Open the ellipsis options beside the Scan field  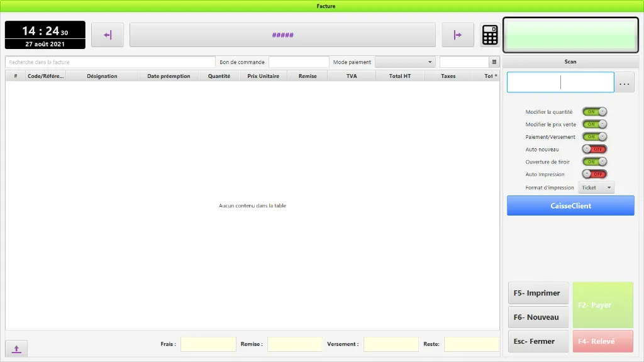coord(624,82)
